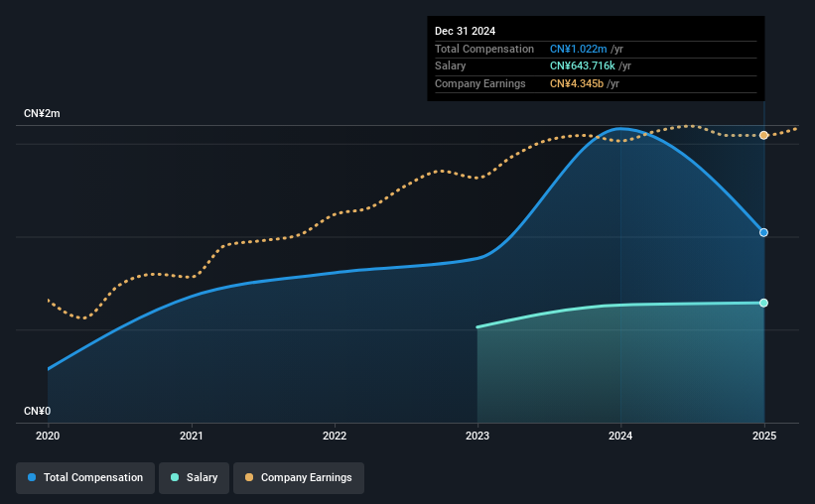This screenshot has width=815, height=504.
Task: Click the blue dot in Total Compensation legend
Action: [x=32, y=477]
